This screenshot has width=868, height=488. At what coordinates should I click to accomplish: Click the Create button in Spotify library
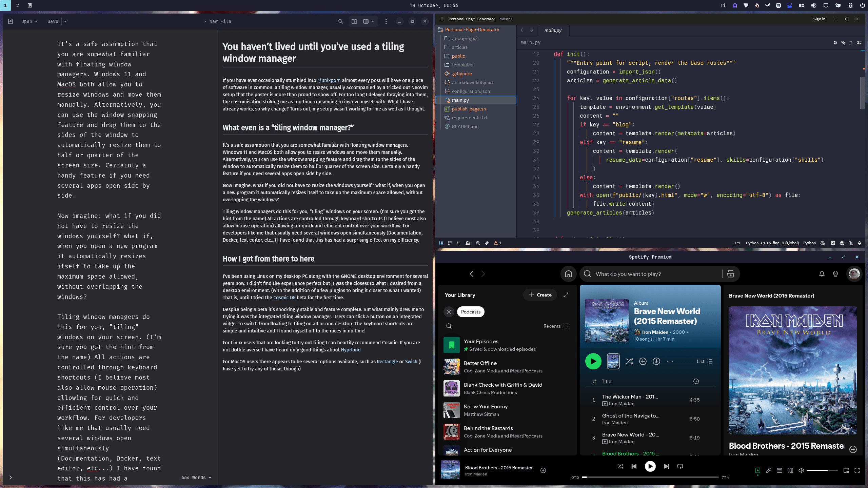click(x=539, y=295)
